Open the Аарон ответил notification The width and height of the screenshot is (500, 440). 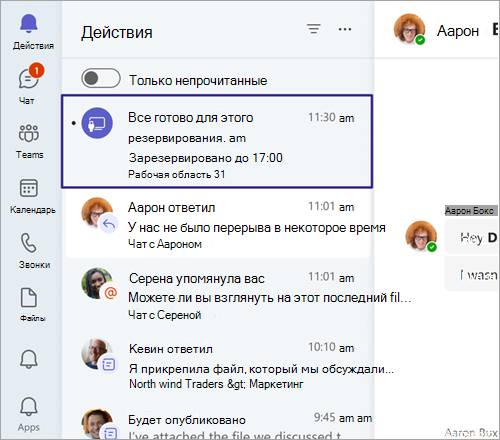click(218, 224)
